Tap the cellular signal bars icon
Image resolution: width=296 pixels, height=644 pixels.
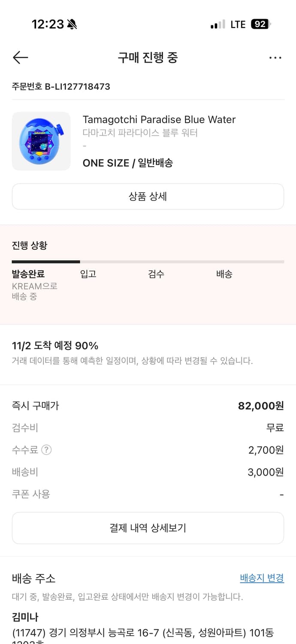coord(217,25)
